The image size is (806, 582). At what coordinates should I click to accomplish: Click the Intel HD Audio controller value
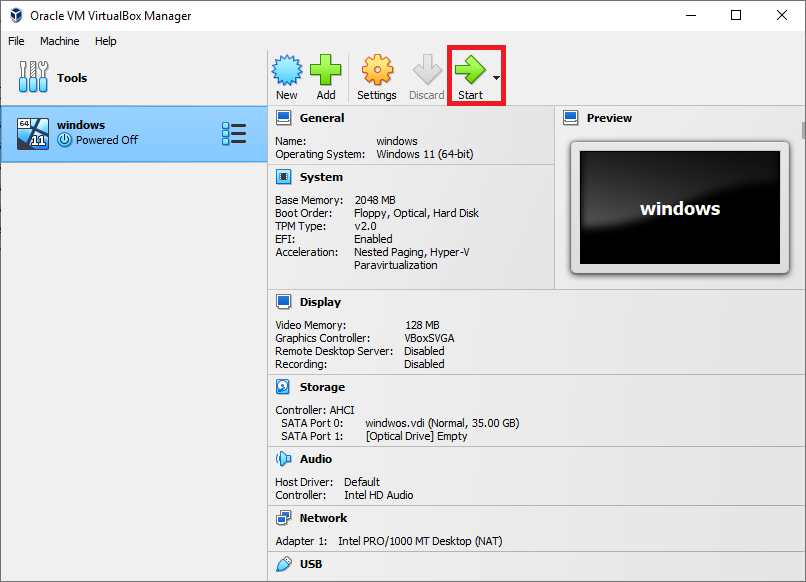(x=378, y=495)
